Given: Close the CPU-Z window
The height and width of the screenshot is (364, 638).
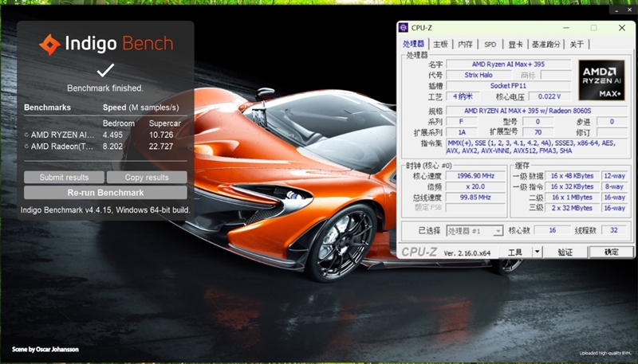Looking at the screenshot, I should (622, 28).
